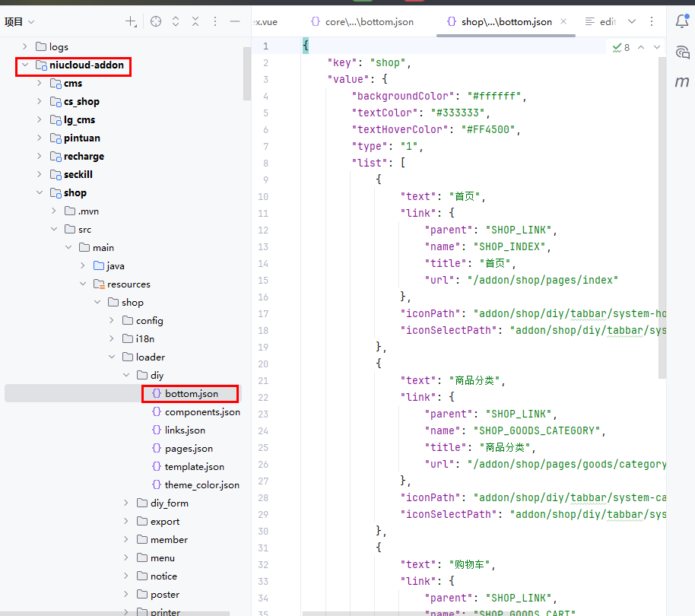This screenshot has width=695, height=616.
Task: Click the add new file plus icon
Action: pyautogui.click(x=131, y=22)
